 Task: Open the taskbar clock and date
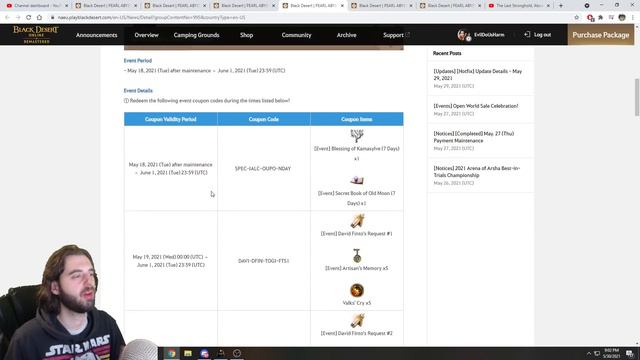coord(611,353)
